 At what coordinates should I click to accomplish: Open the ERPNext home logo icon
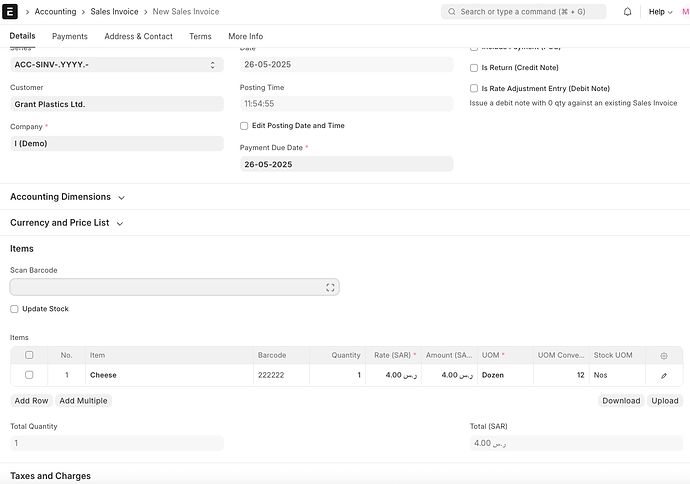(10, 11)
